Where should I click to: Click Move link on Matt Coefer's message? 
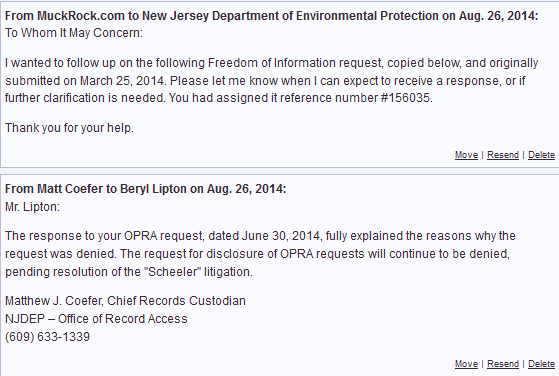(466, 364)
